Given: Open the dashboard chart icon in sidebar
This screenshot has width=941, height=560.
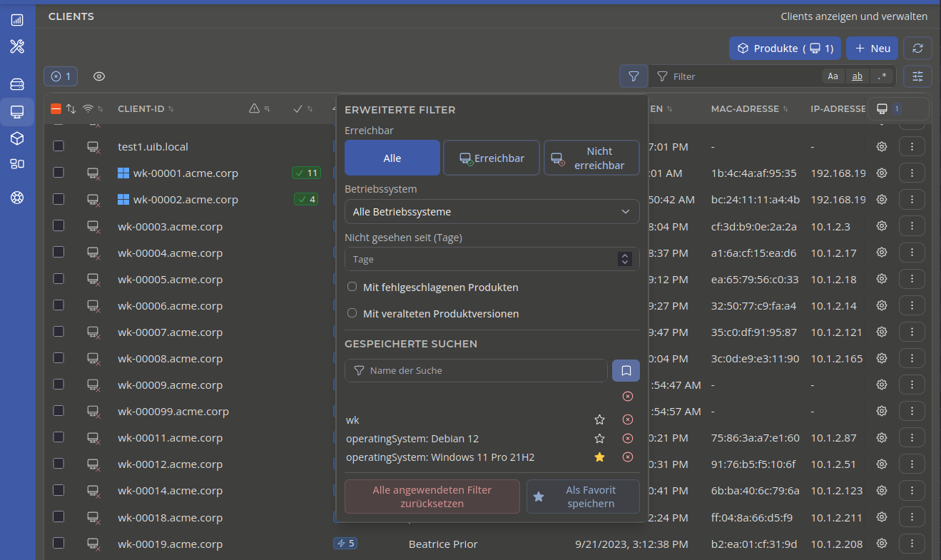Looking at the screenshot, I should [17, 21].
